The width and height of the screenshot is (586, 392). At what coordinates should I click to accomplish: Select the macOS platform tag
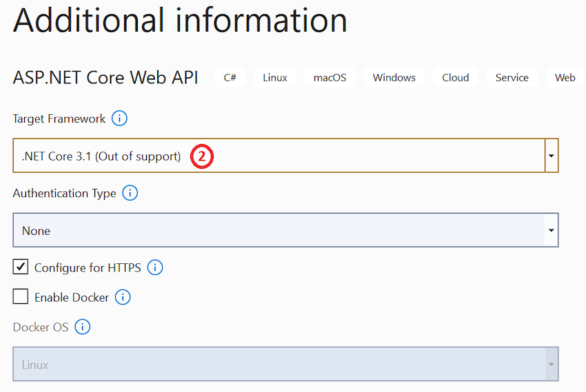[x=330, y=78]
